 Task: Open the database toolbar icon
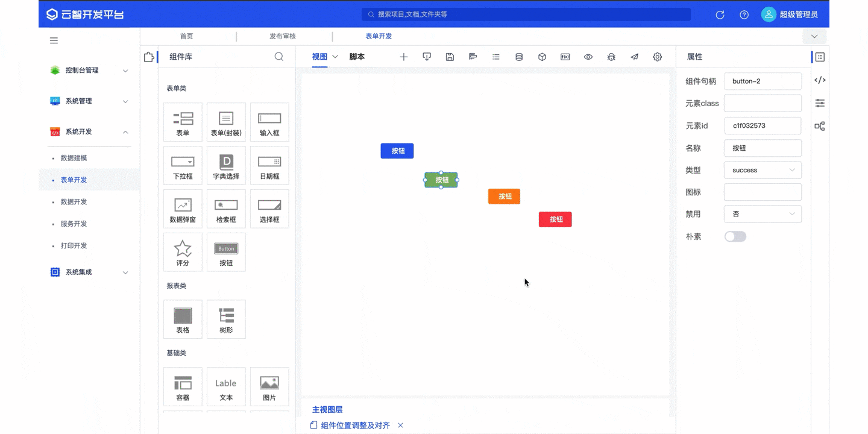click(519, 57)
